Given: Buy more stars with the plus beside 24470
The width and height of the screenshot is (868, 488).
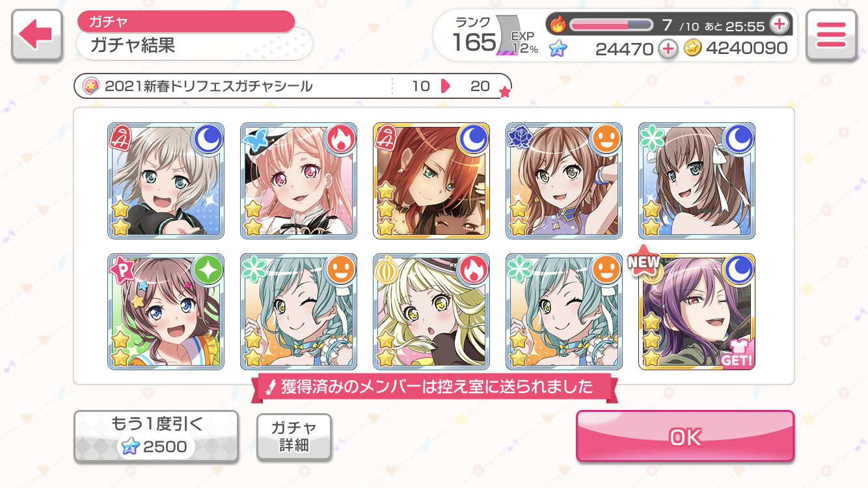Looking at the screenshot, I should click(668, 48).
